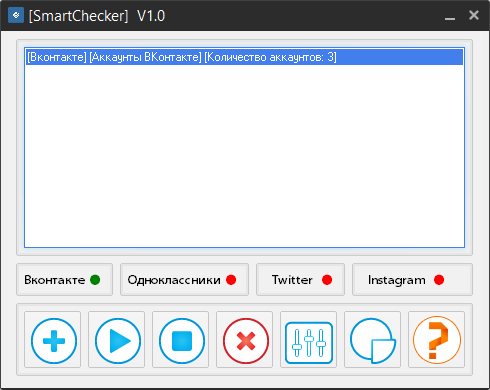The image size is (490, 390).
Task: Toggle the Вконтакте network button
Action: coord(65,280)
